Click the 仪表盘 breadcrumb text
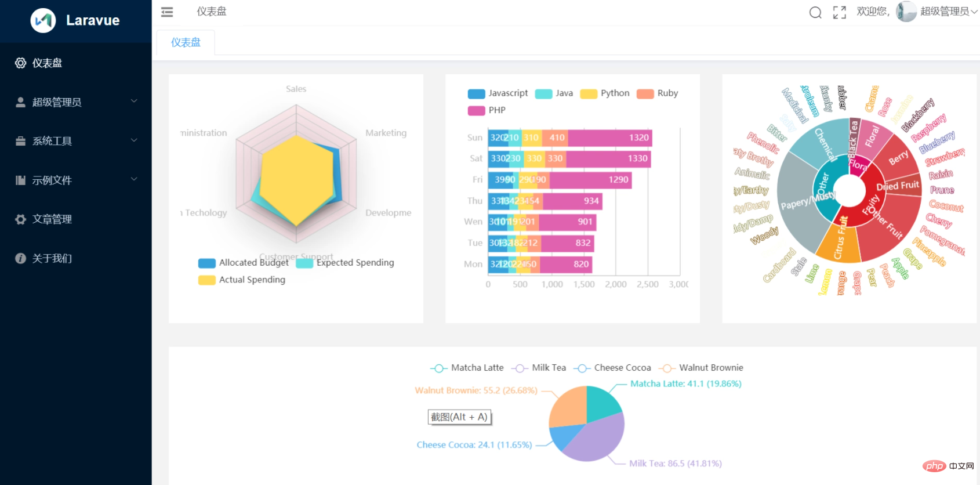Screen dimensions: 980x485 tap(212, 12)
